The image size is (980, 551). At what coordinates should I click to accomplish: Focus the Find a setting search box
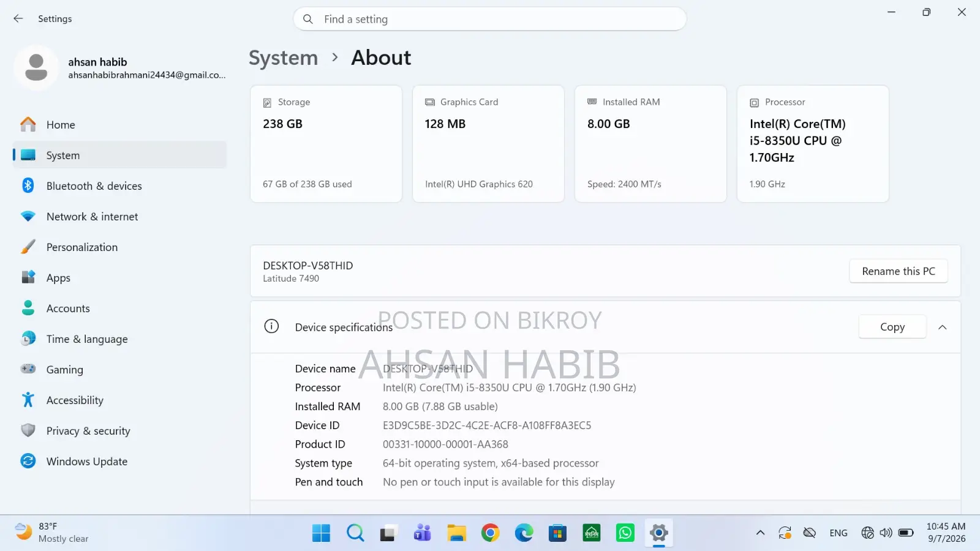(x=490, y=19)
